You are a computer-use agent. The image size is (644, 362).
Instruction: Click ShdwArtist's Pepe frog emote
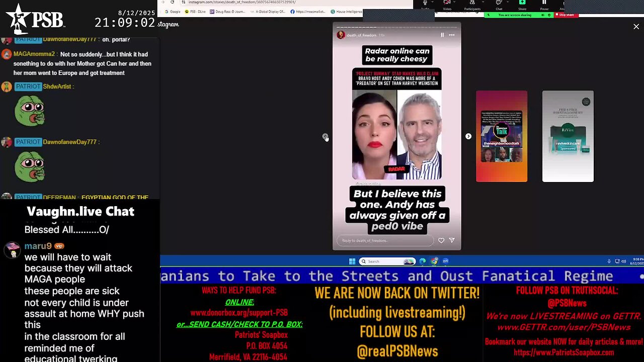[30, 111]
